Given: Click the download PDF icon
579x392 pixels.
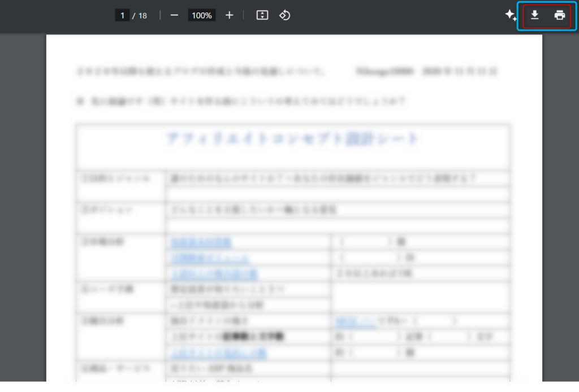Looking at the screenshot, I should [x=534, y=15].
